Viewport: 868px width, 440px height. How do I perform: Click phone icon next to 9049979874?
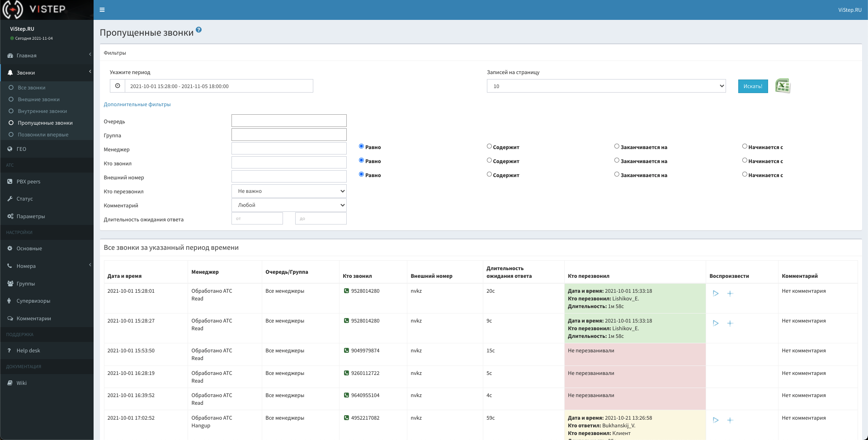coord(346,351)
